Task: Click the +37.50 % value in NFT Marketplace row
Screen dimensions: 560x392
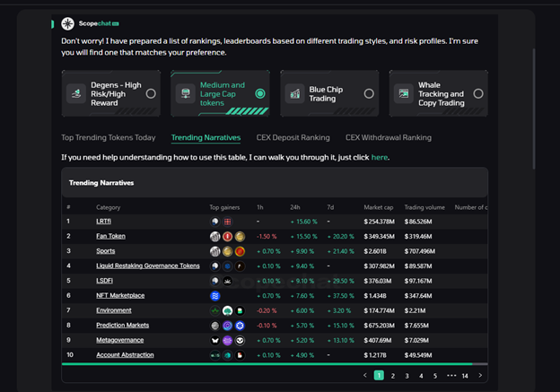Action: [x=340, y=296]
